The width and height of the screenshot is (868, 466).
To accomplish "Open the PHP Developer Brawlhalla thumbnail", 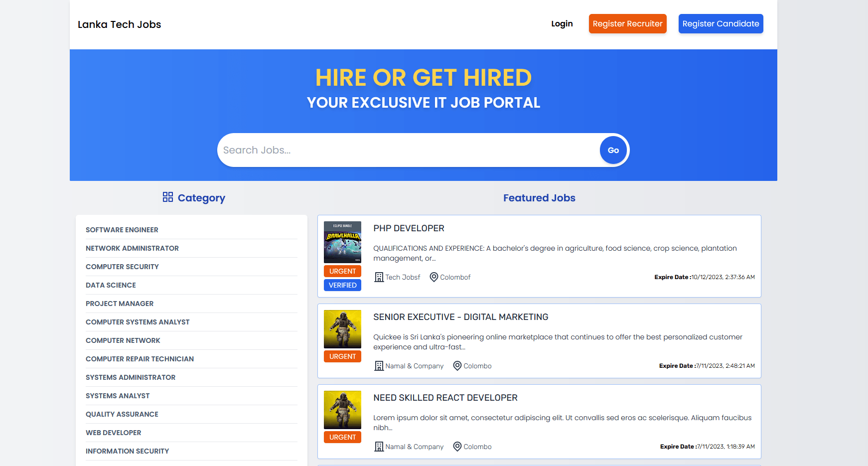I will pos(342,242).
